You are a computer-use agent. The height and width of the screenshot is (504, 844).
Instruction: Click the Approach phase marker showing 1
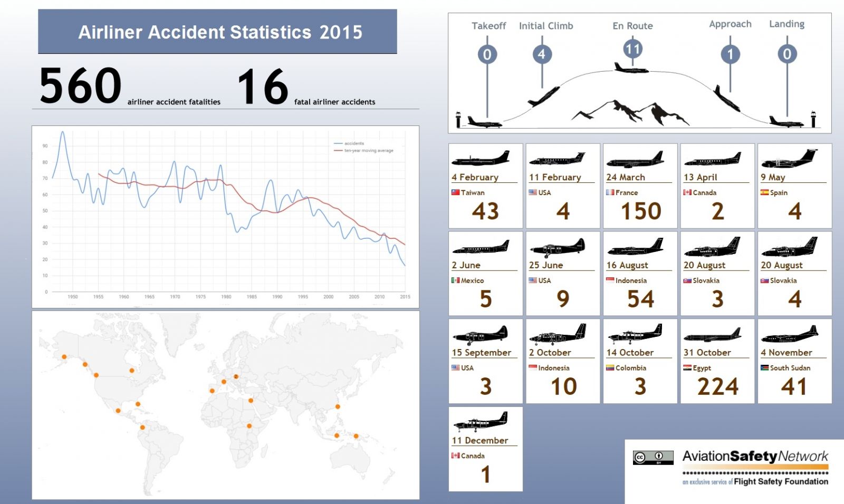(x=730, y=54)
